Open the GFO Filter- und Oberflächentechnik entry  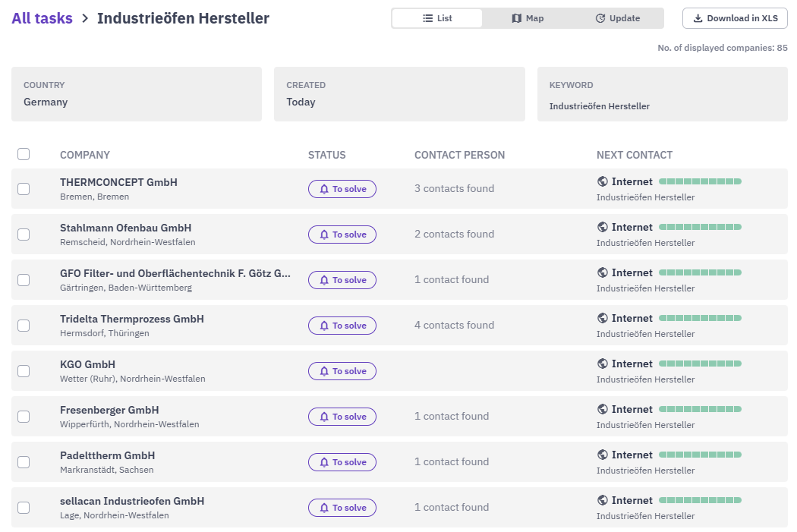(175, 273)
